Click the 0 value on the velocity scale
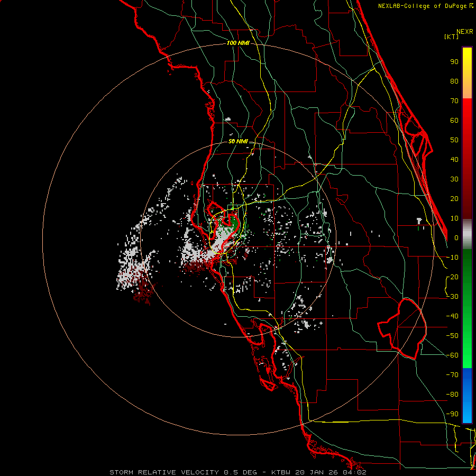Viewport: 476px width, 476px height. coord(456,237)
